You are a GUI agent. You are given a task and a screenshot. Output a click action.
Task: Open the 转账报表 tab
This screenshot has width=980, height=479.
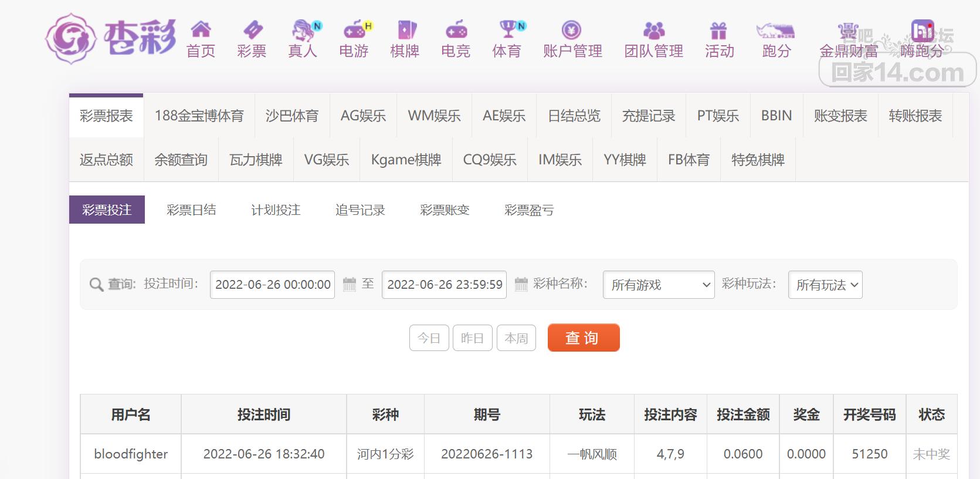pyautogui.click(x=915, y=116)
